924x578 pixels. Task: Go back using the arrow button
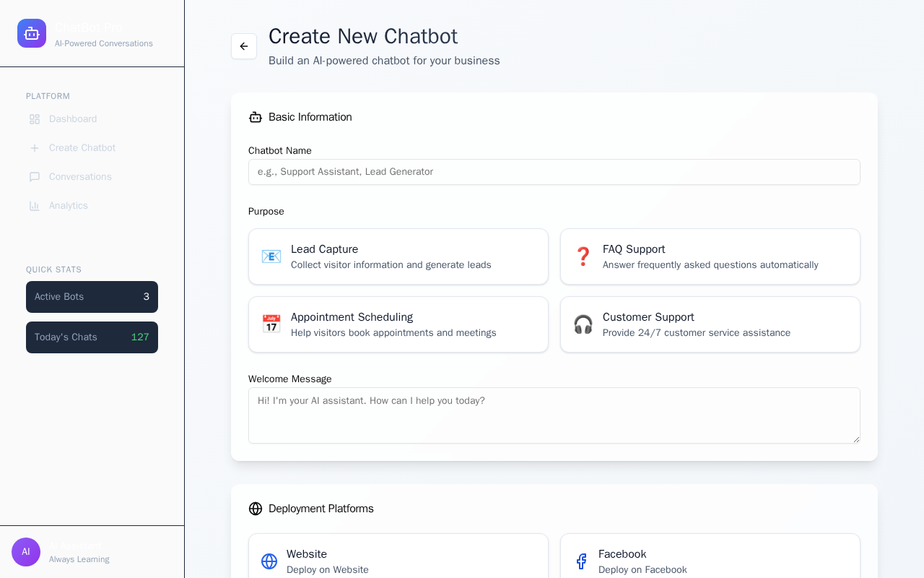244,46
